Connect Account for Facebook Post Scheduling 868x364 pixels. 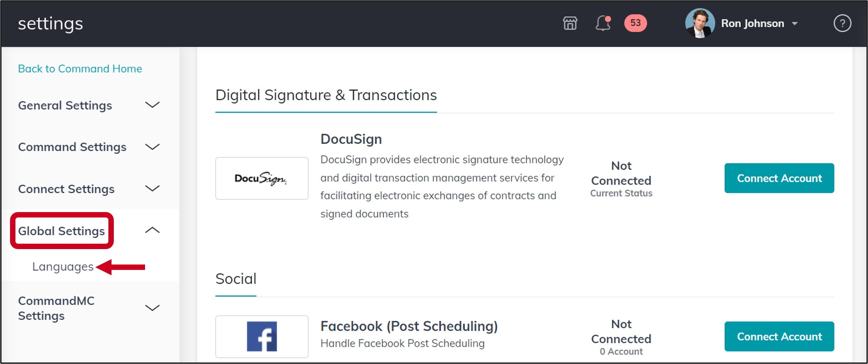tap(779, 336)
